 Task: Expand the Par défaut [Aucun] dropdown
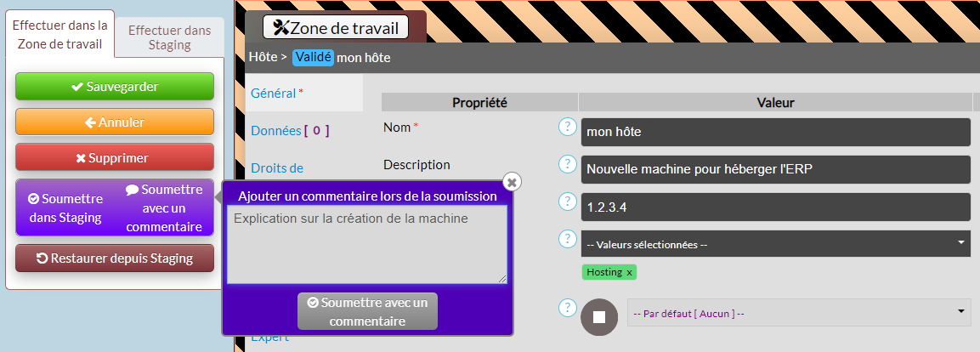tap(798, 312)
